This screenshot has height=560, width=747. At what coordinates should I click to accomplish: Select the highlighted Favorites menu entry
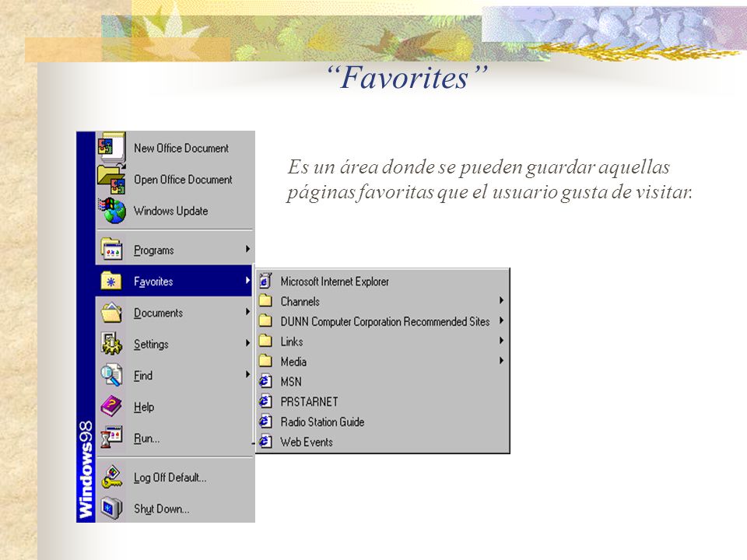175,281
